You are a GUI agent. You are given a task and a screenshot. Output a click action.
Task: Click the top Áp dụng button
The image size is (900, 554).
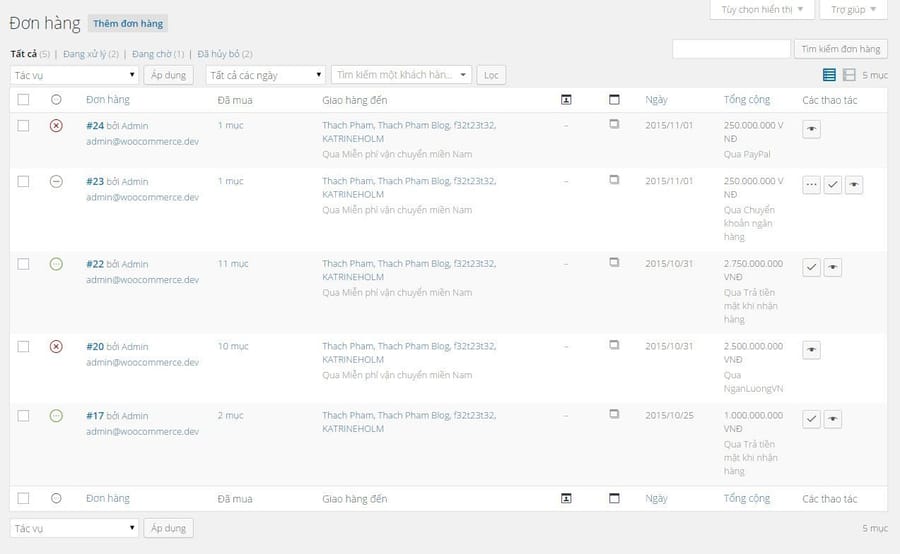pos(168,75)
